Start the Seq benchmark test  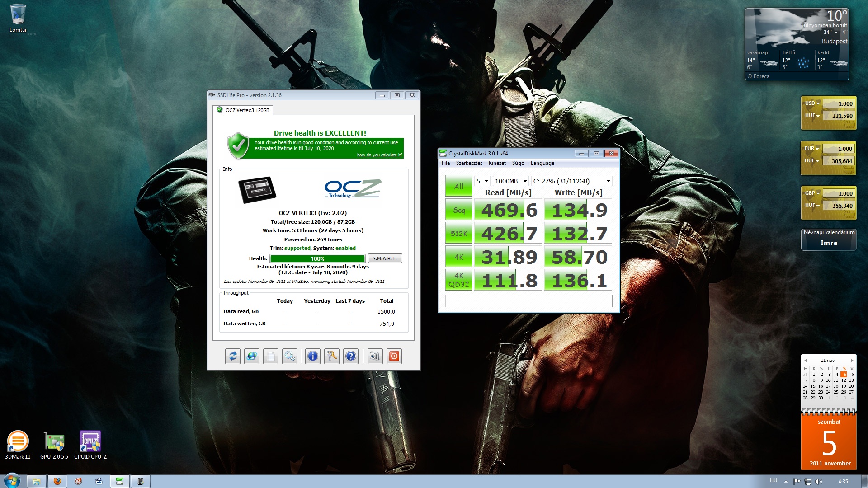pyautogui.click(x=459, y=210)
